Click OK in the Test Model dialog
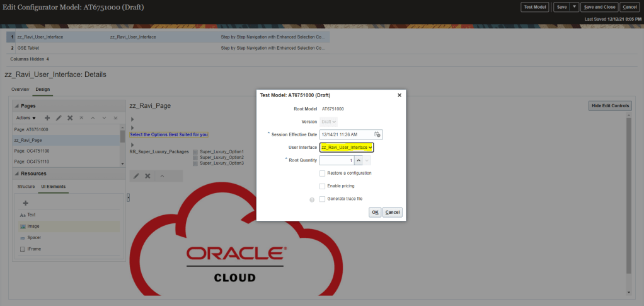The image size is (644, 306). pos(374,212)
